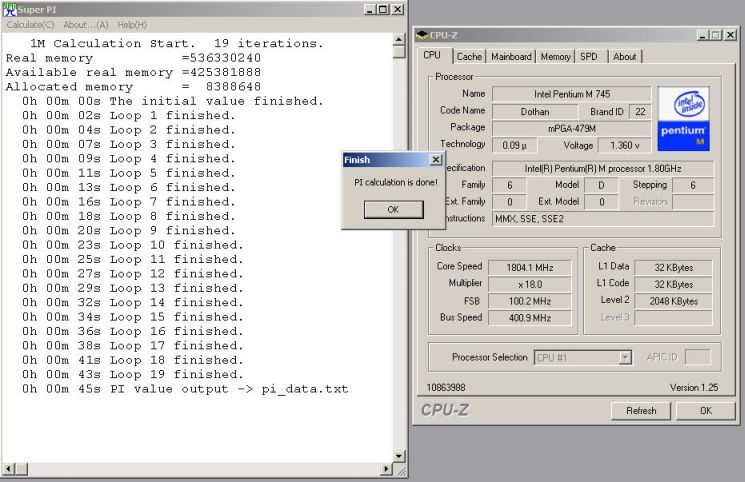Screen dimensions: 745x482
Task: Click the FSB value '100.2 MHz'
Action: [x=530, y=301]
